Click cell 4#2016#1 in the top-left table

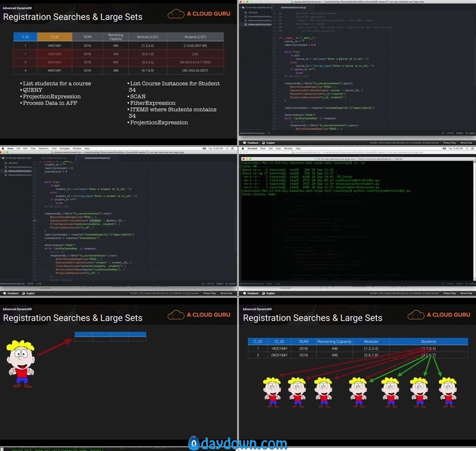(x=55, y=70)
